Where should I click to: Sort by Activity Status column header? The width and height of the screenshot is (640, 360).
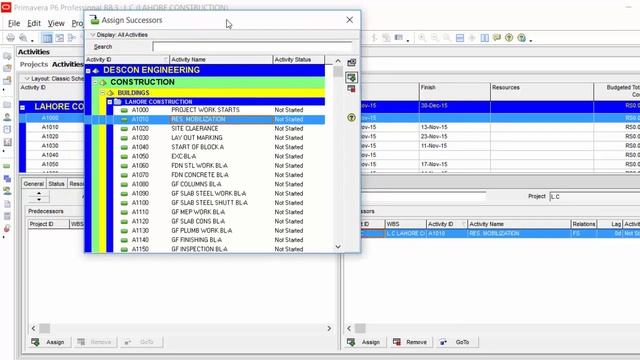point(298,60)
